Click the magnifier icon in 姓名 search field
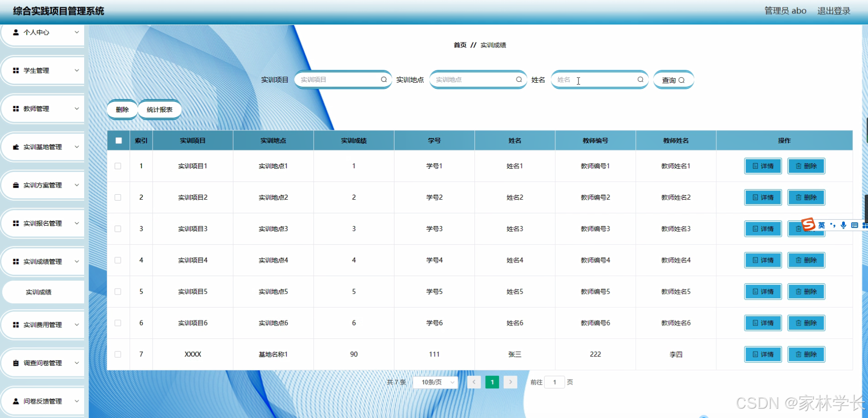 640,80
